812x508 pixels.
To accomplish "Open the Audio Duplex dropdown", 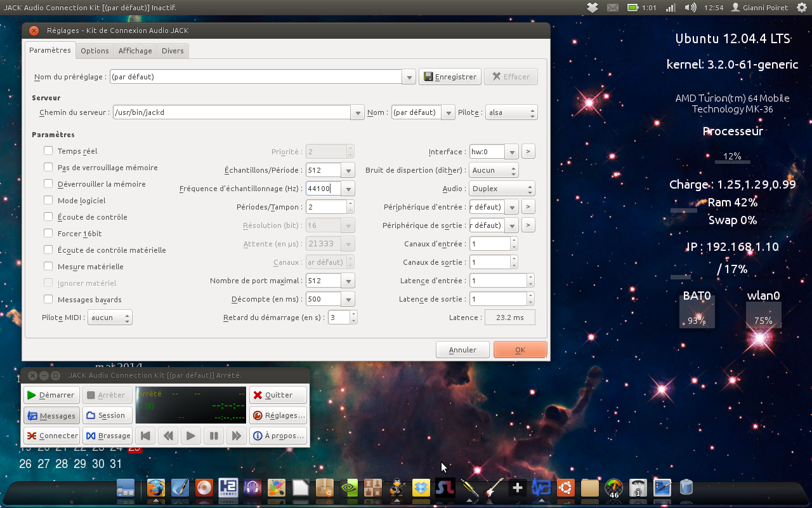I will (x=502, y=189).
